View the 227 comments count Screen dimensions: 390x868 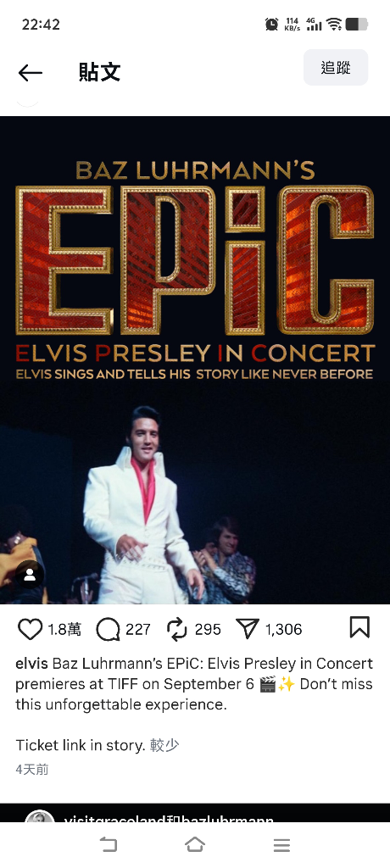point(138,630)
